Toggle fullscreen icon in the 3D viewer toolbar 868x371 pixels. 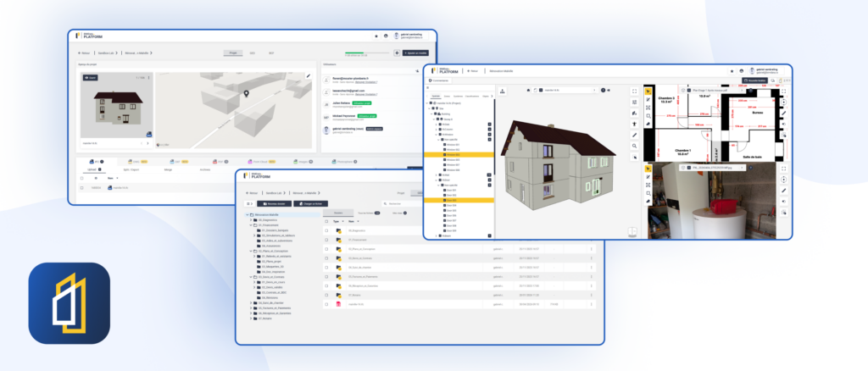[x=634, y=91]
